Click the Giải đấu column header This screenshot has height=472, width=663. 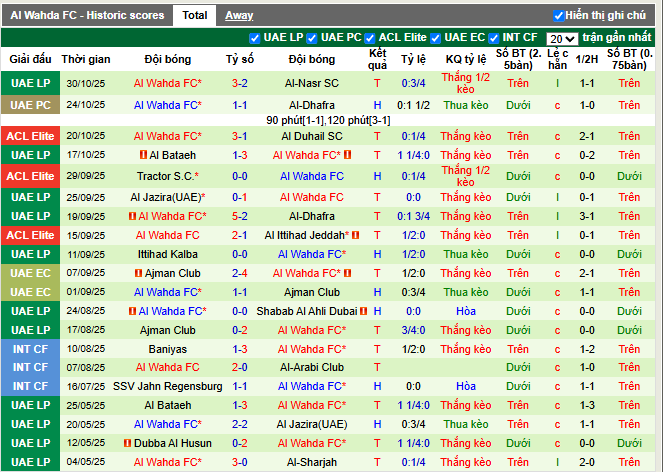(30, 59)
